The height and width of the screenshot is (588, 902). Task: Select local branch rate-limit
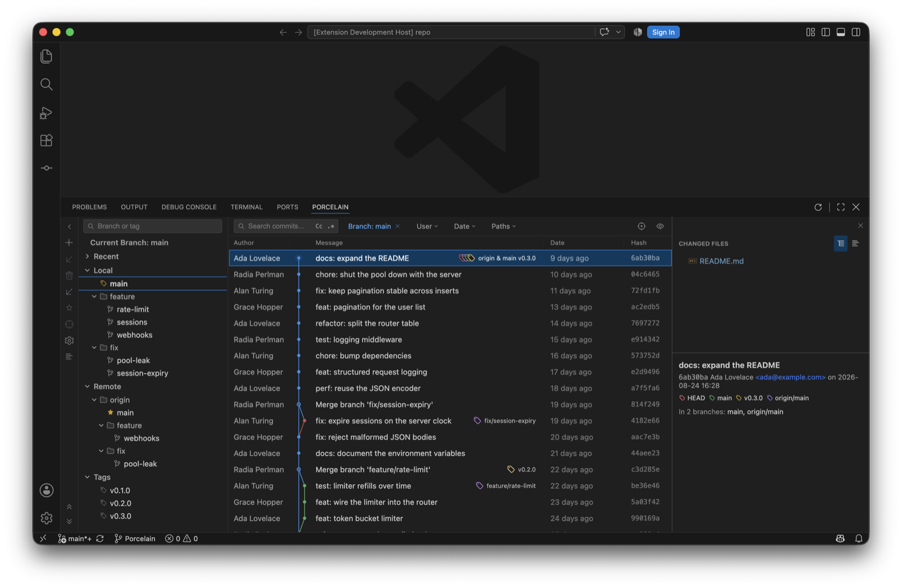pos(132,310)
